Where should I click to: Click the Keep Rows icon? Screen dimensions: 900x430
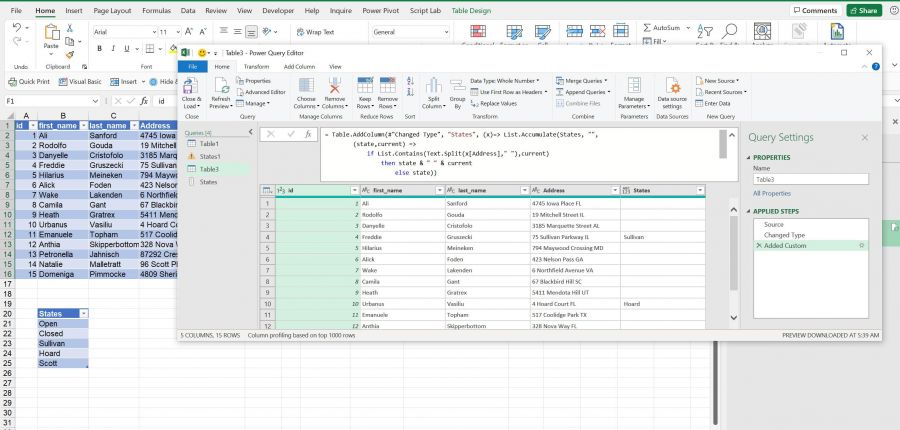tap(364, 86)
